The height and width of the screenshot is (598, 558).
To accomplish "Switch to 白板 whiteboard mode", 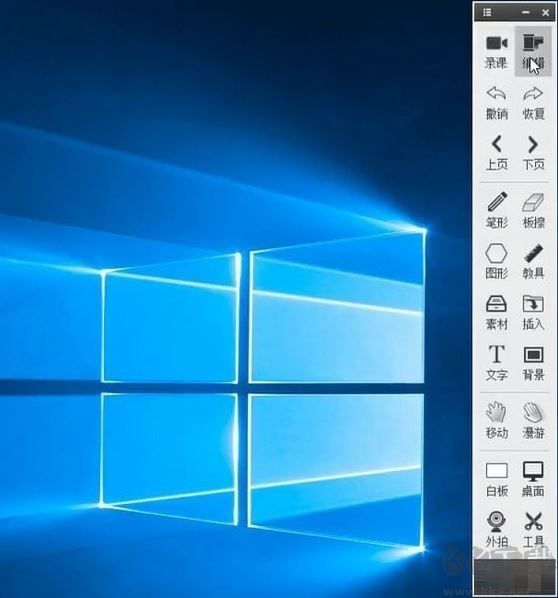I will click(496, 479).
